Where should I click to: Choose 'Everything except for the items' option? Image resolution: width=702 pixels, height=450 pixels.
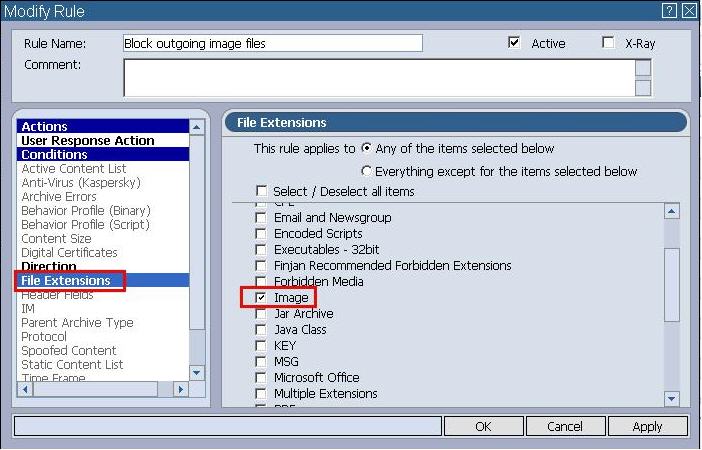tap(367, 171)
